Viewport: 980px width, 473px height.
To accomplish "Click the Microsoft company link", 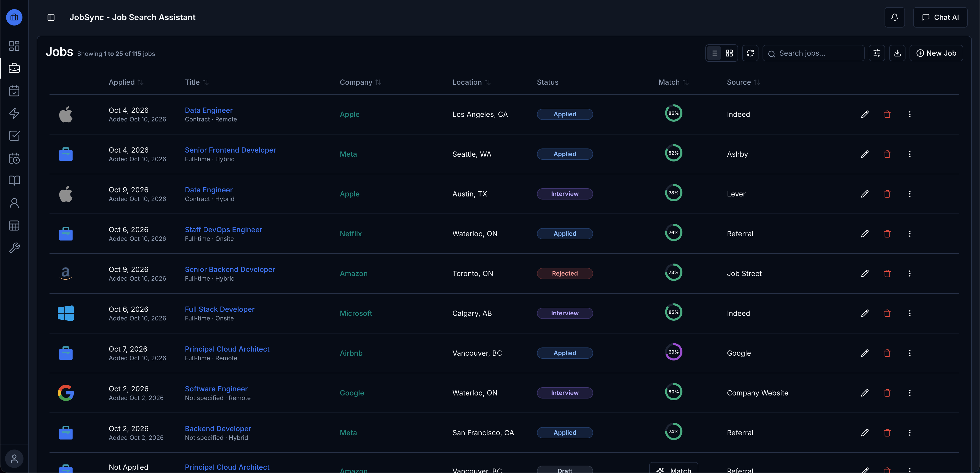I will 356,313.
